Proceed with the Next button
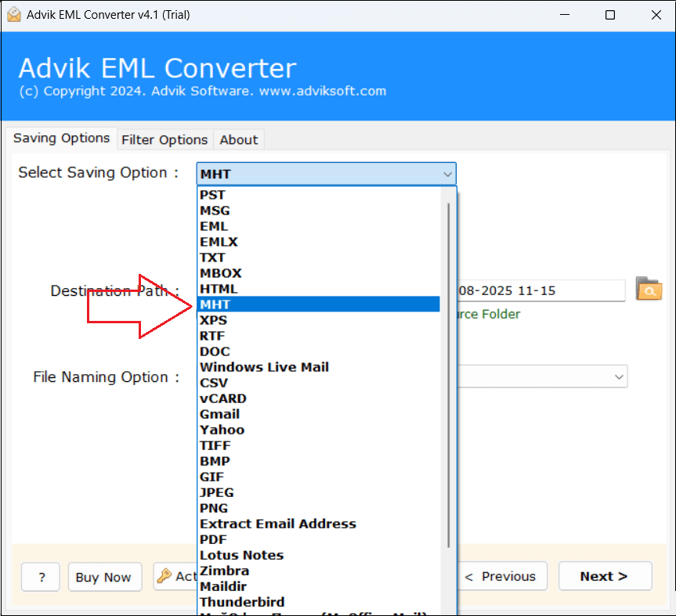The image size is (676, 616). 605,576
